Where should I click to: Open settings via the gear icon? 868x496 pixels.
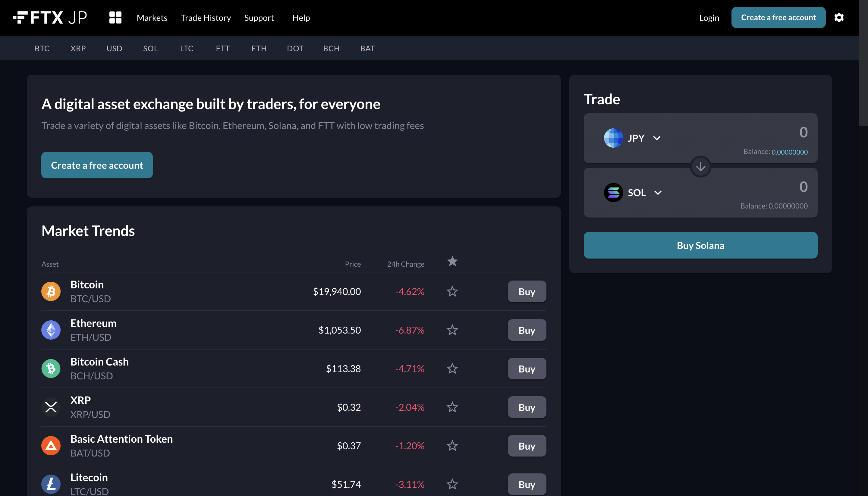tap(839, 17)
